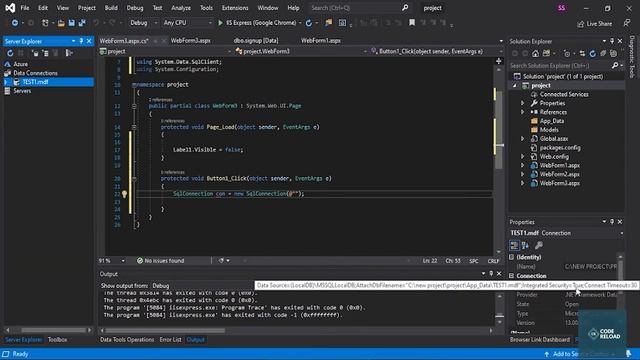This screenshot has height=360, width=640.
Task: Open the Diagnostic Tools side tab
Action: [632, 57]
